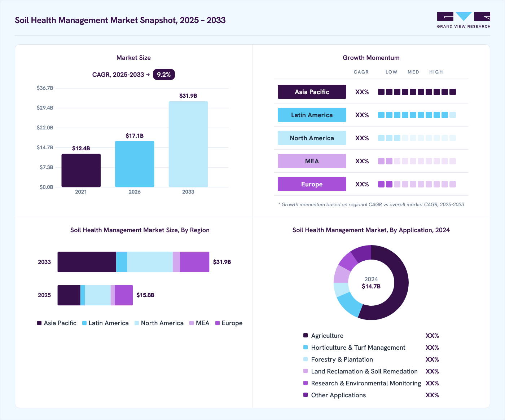This screenshot has width=505, height=420.
Task: Click the Land Reclamation & Soil Remediation swatch
Action: [x=306, y=371]
